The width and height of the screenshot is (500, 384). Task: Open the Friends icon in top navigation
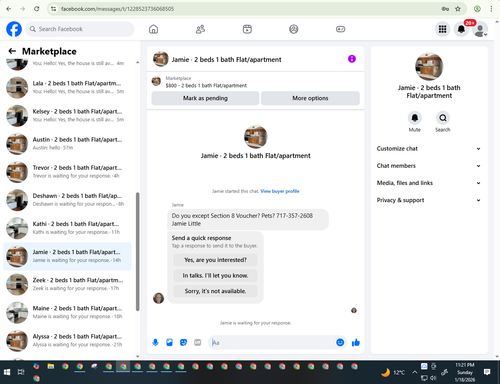(200, 29)
